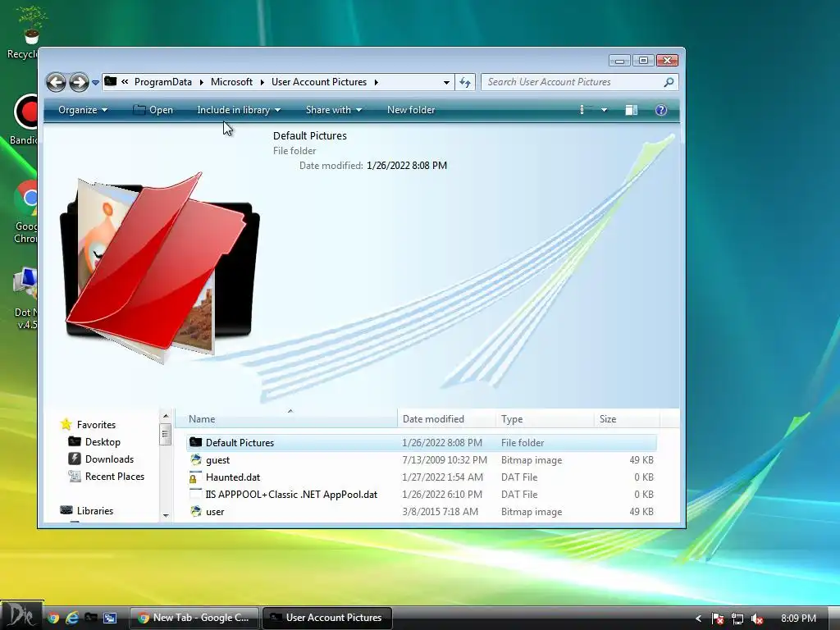Screen dimensions: 840x630
Task: Select IIS APPPOOL+Classic .NET AppPool.dat file
Action: pyautogui.click(x=422, y=494)
